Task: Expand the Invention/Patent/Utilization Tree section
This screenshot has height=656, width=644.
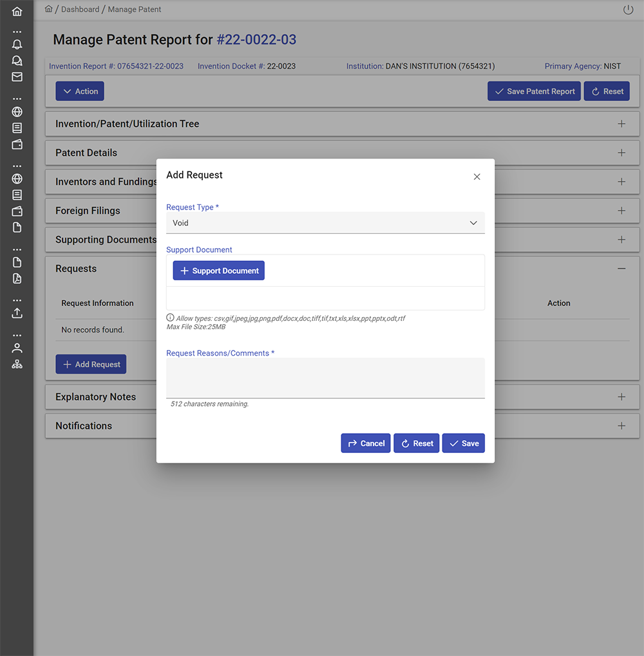Action: point(621,124)
